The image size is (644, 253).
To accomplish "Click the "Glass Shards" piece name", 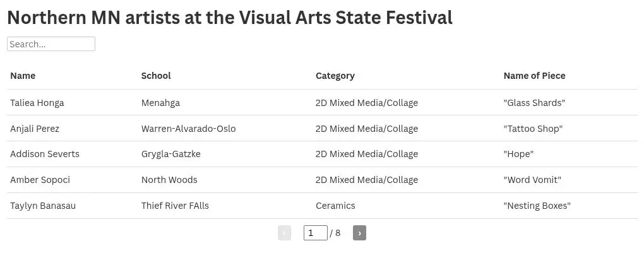I will coord(534,103).
